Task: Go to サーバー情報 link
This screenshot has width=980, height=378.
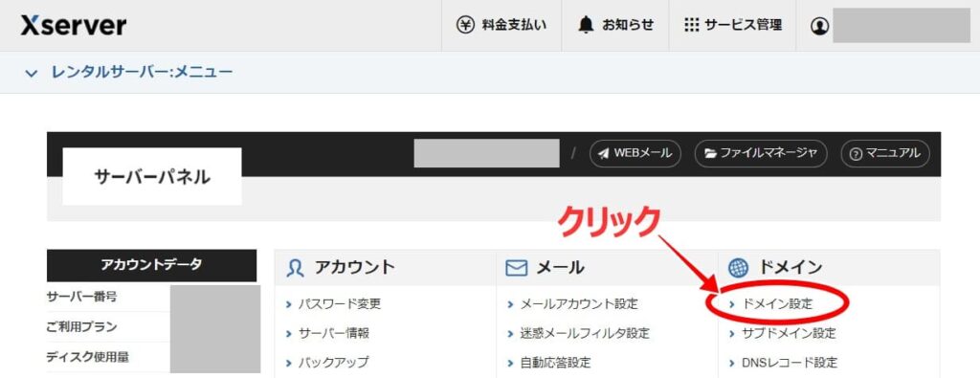Action: [334, 333]
